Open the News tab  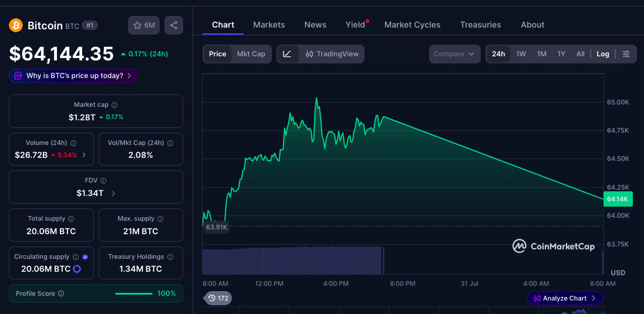pos(315,25)
